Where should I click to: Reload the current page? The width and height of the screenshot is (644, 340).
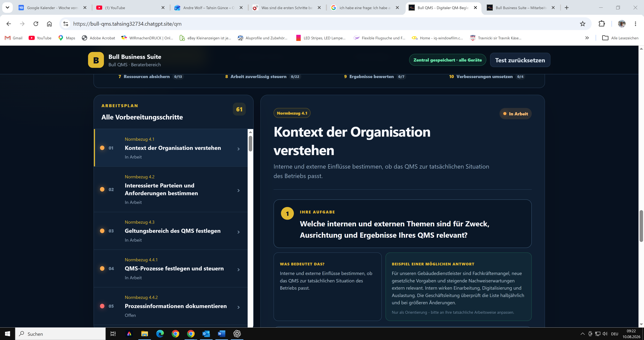click(x=36, y=24)
